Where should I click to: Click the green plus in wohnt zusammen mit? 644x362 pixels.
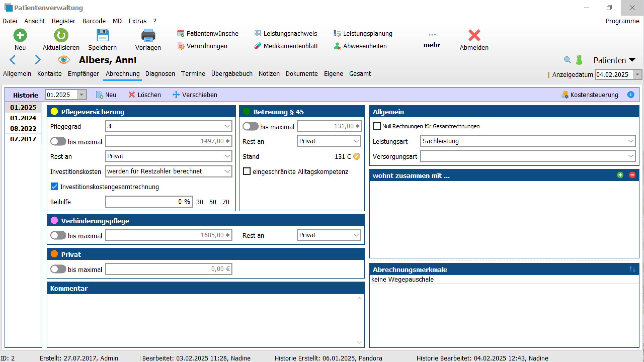click(x=620, y=175)
